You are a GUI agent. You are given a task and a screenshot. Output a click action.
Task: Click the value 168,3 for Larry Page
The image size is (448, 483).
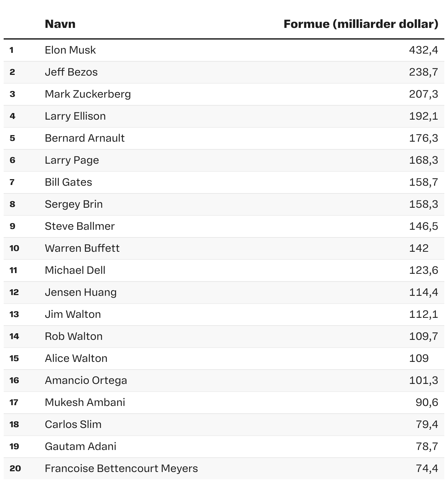pos(423,160)
